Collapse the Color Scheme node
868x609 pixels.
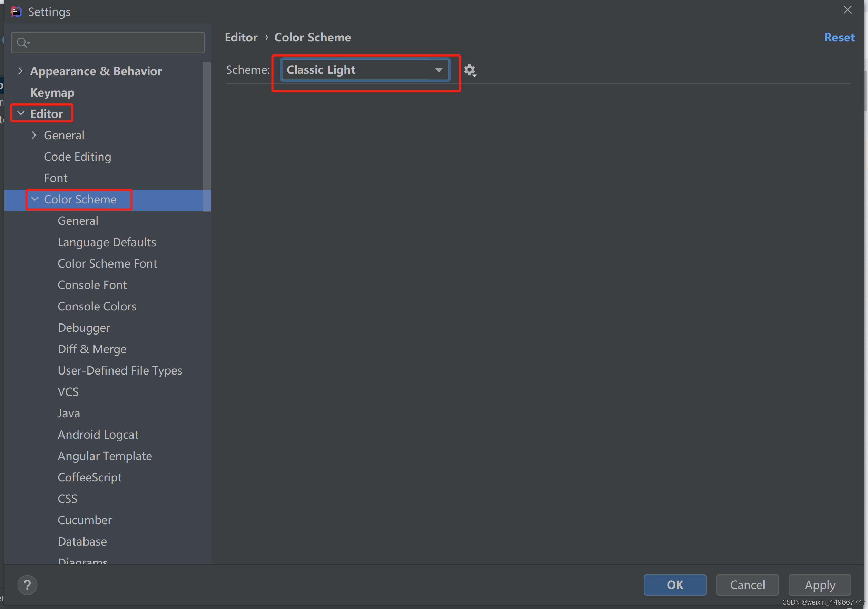coord(35,199)
